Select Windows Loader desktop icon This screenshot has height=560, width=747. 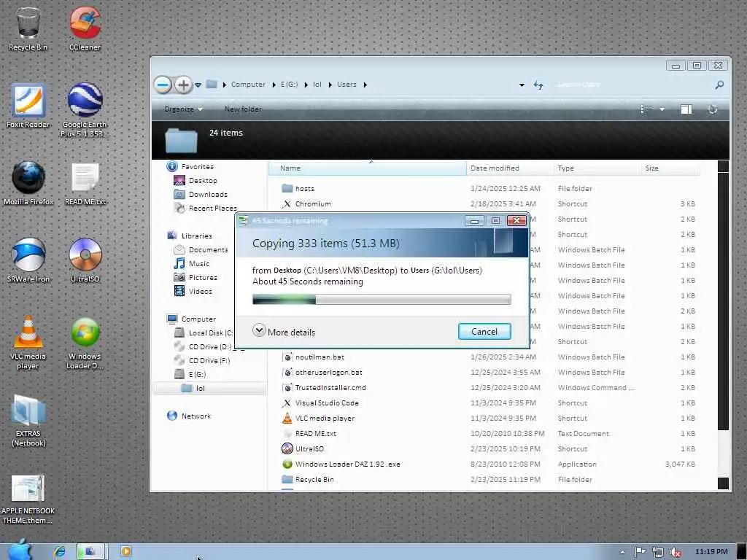click(x=85, y=343)
